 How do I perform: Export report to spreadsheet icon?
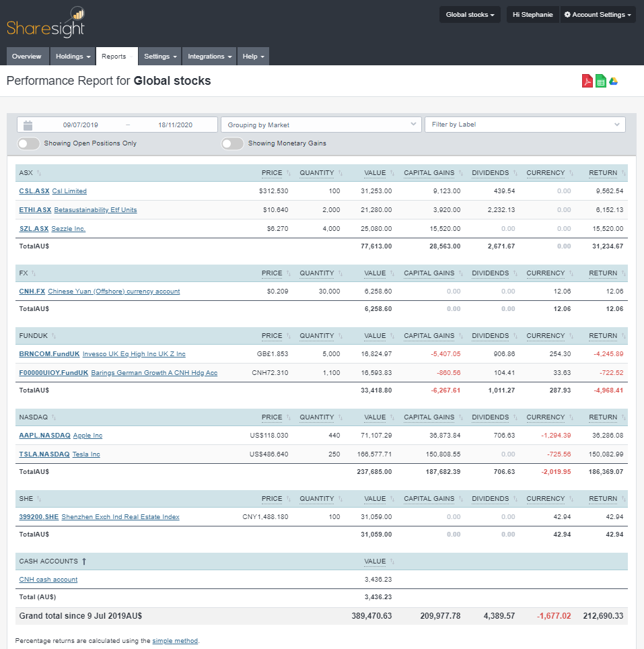600,81
